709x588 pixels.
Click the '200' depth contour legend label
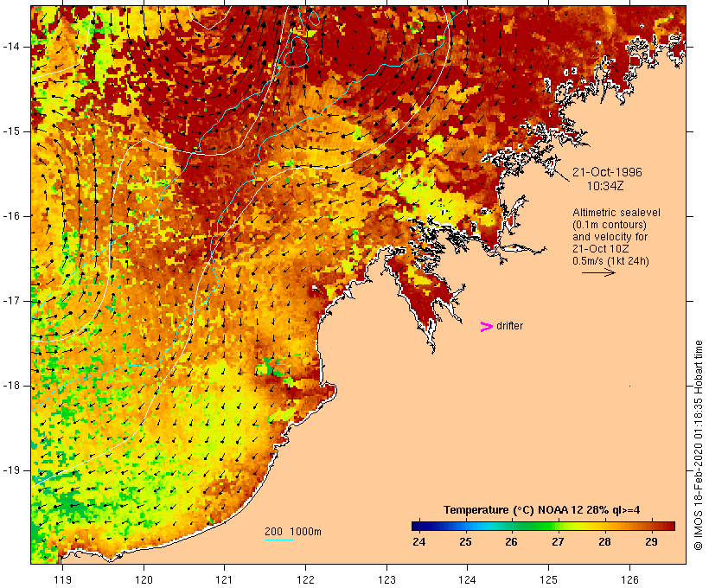[273, 532]
